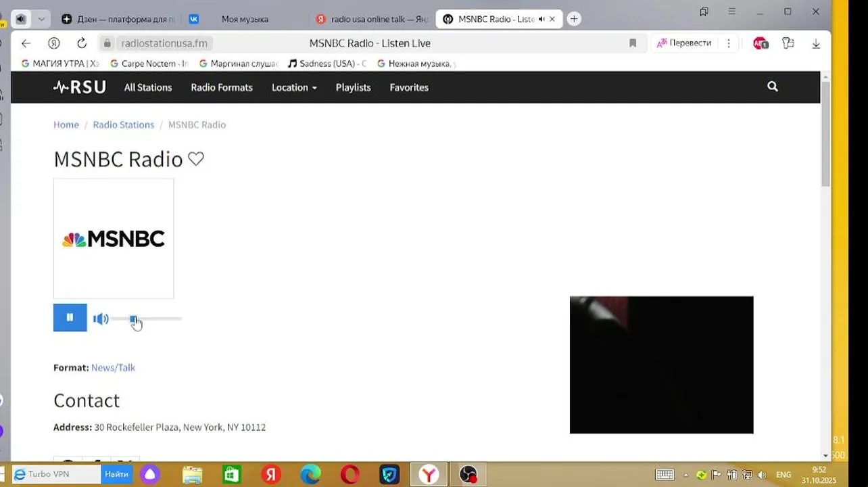The image size is (868, 487).
Task: Click the Turbo VPN taskbar search field
Action: click(57, 474)
